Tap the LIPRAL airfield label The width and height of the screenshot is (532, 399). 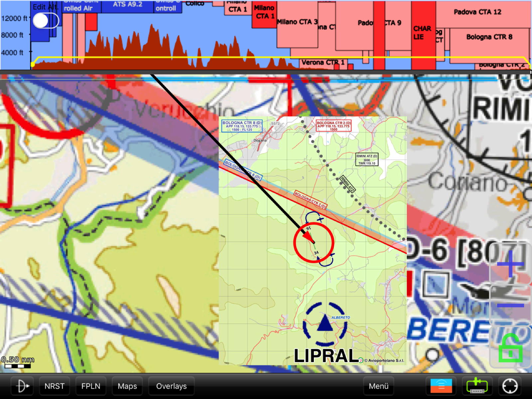326,356
